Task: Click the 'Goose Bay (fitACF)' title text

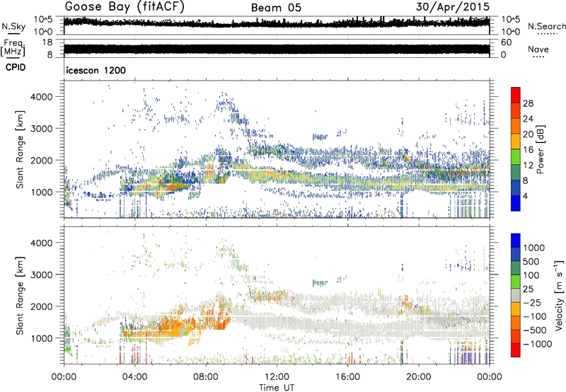Action: pyautogui.click(x=125, y=7)
